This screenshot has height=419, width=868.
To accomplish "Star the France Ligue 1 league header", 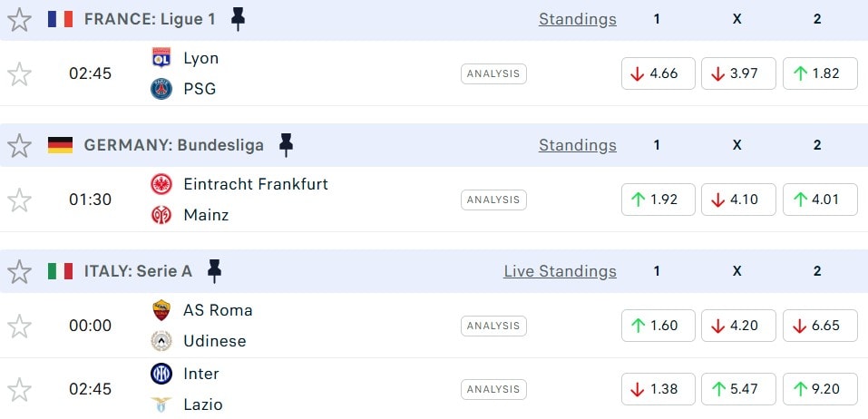I will [x=19, y=19].
